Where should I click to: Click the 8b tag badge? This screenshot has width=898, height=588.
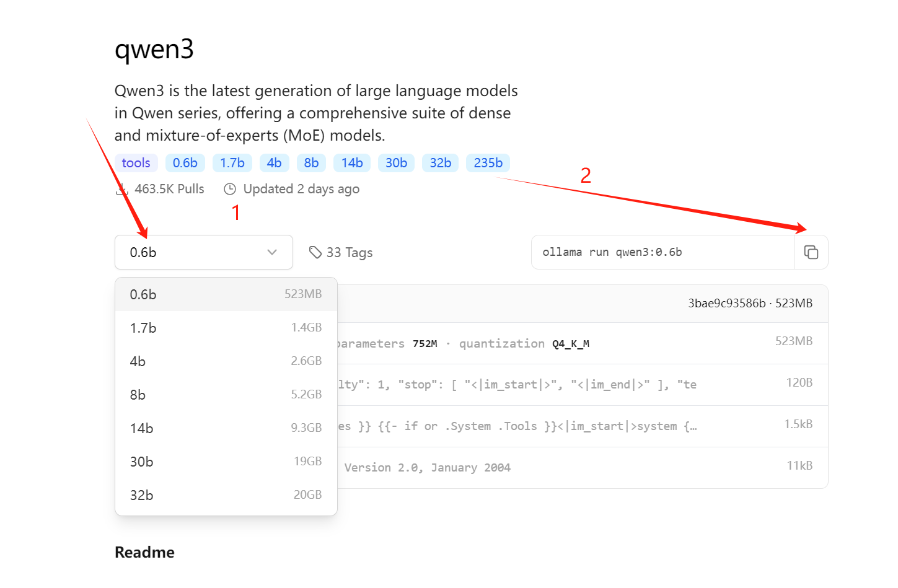coord(312,163)
